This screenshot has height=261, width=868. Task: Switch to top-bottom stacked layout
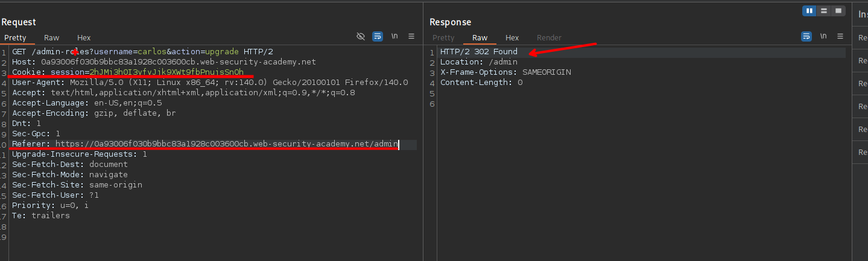(824, 11)
